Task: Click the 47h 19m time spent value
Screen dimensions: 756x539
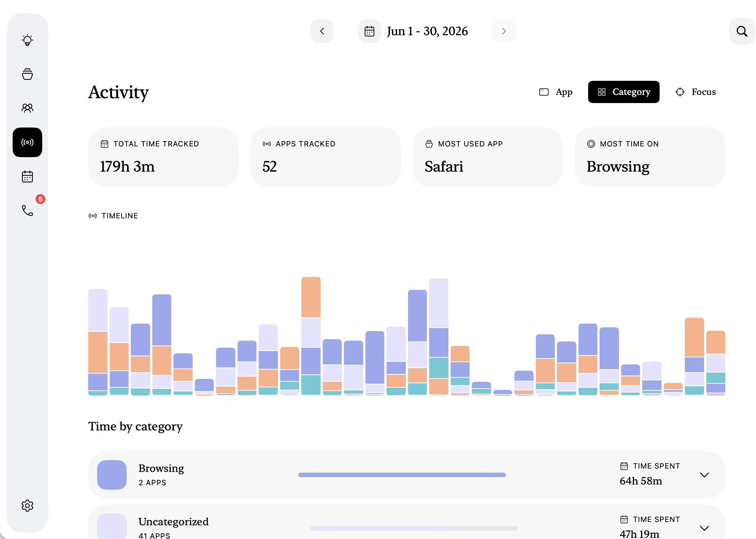Action: 639,534
